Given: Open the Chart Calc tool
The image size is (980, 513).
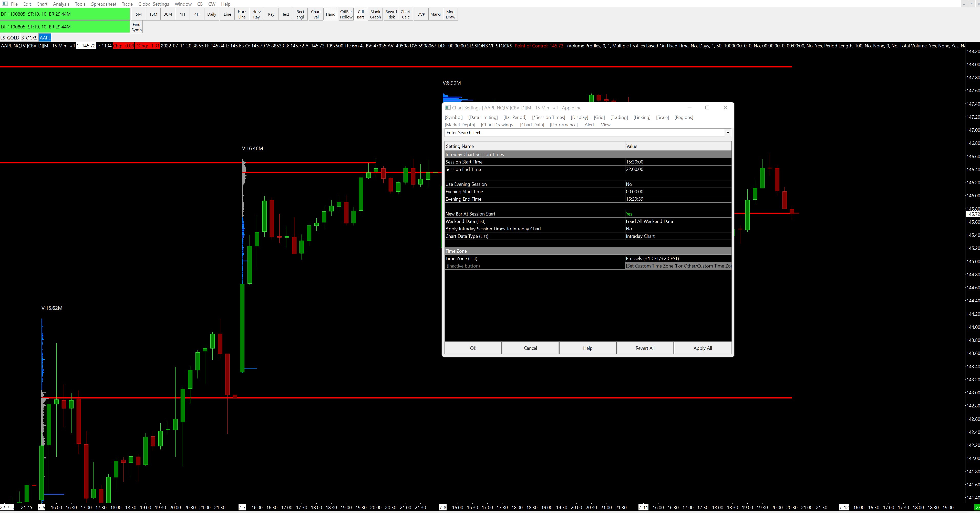Looking at the screenshot, I should coord(406,14).
